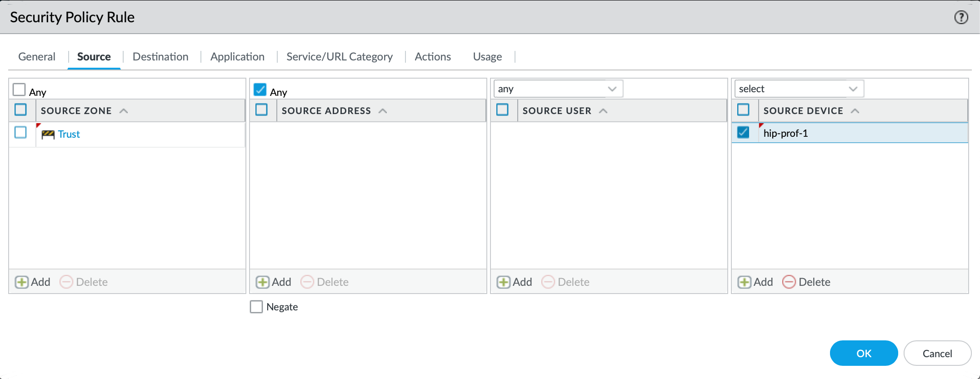Viewport: 980px width, 379px height.
Task: Sort the Source Device column
Action: point(855,111)
